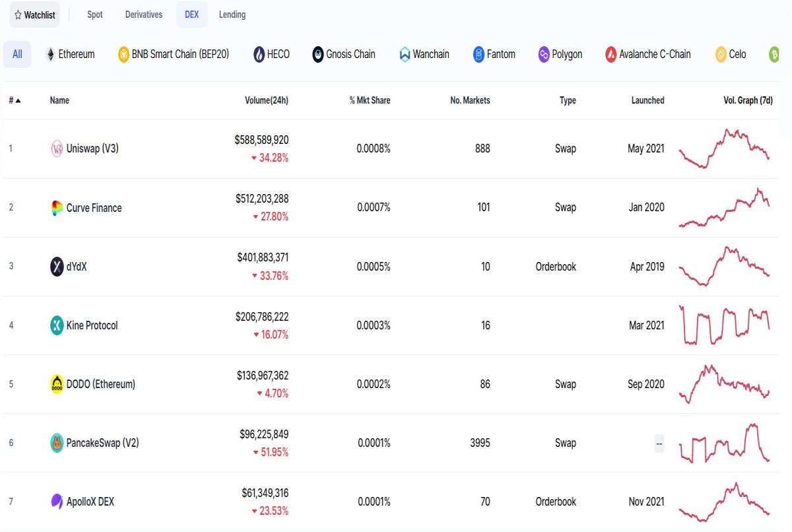The height and width of the screenshot is (532, 792).
Task: Click the DODO (Ethereum) logo icon
Action: point(57,384)
